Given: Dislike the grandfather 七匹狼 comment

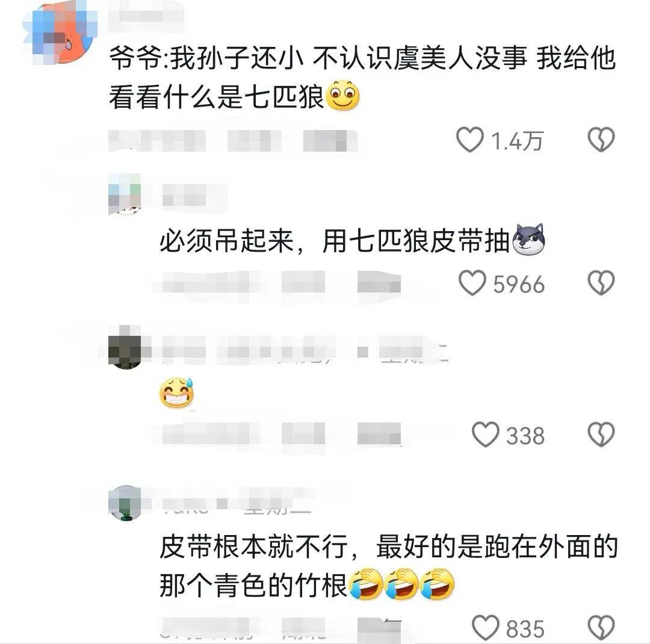Looking at the screenshot, I should click(x=601, y=140).
